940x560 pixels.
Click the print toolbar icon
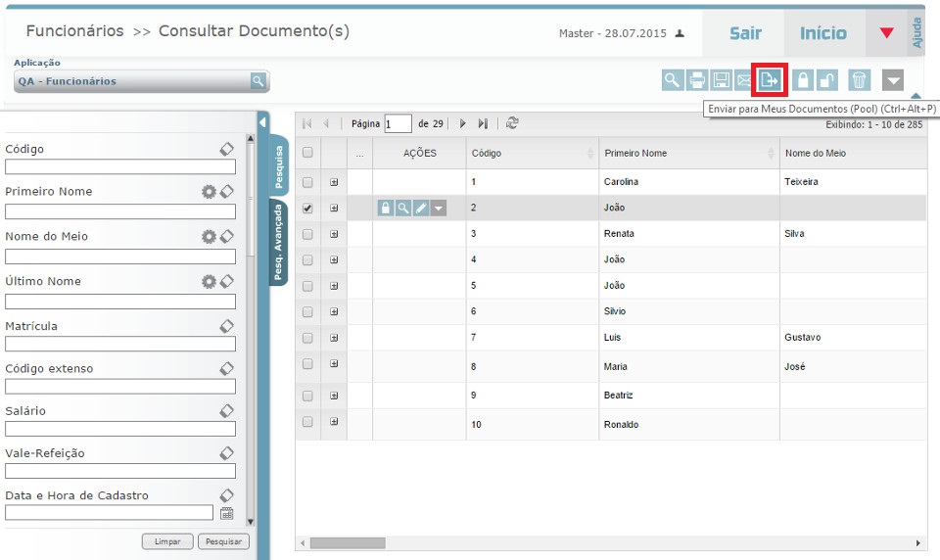pyautogui.click(x=696, y=79)
